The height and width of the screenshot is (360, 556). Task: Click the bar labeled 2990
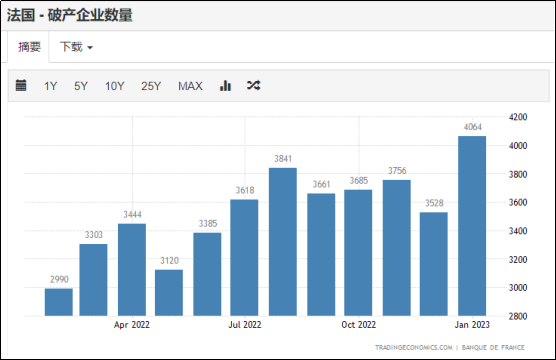pos(59,302)
